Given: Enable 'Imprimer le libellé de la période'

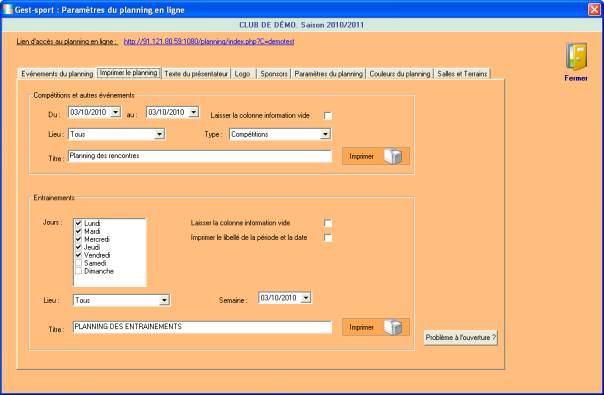Looking at the screenshot, I should coord(328,238).
